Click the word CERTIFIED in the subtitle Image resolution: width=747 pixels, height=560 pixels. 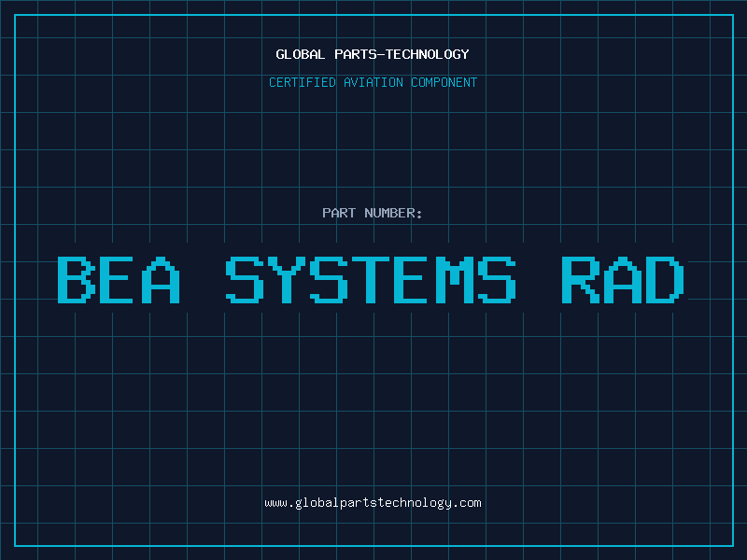[x=301, y=82]
